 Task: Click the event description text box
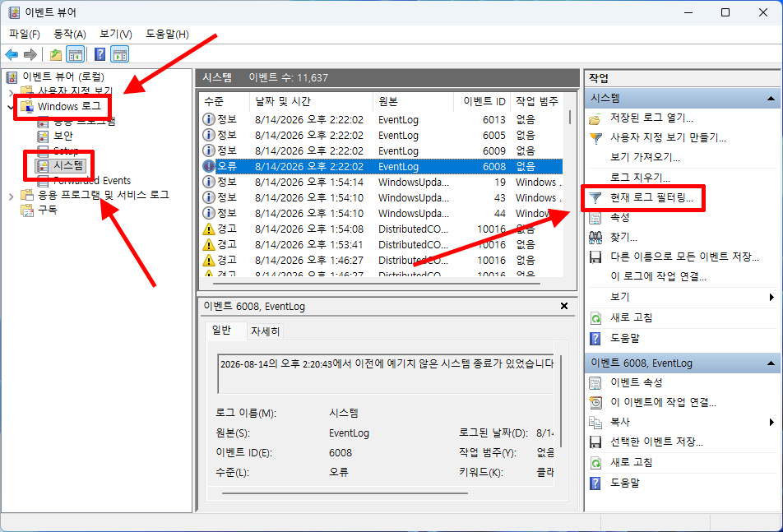tap(386, 374)
